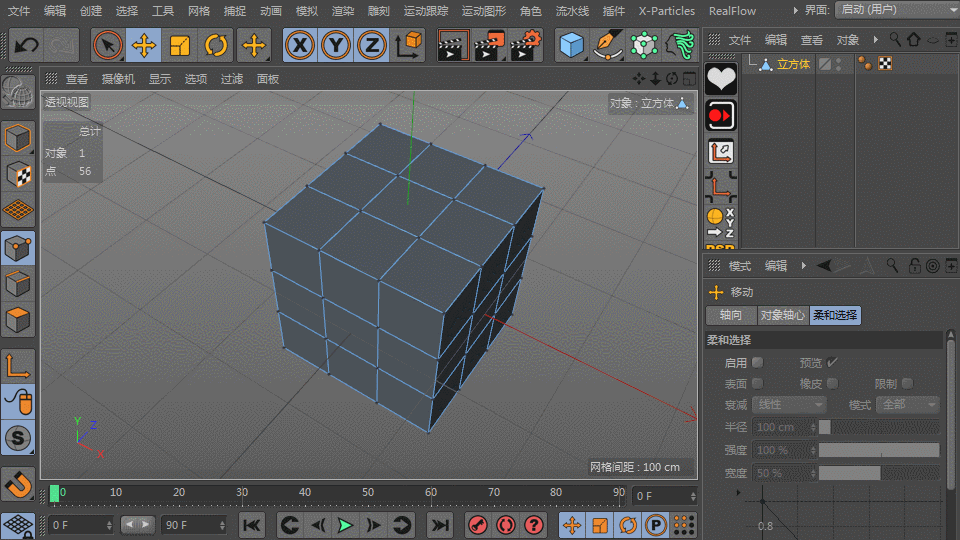The height and width of the screenshot is (540, 960).
Task: Switch coordinate system icon
Action: pos(408,45)
